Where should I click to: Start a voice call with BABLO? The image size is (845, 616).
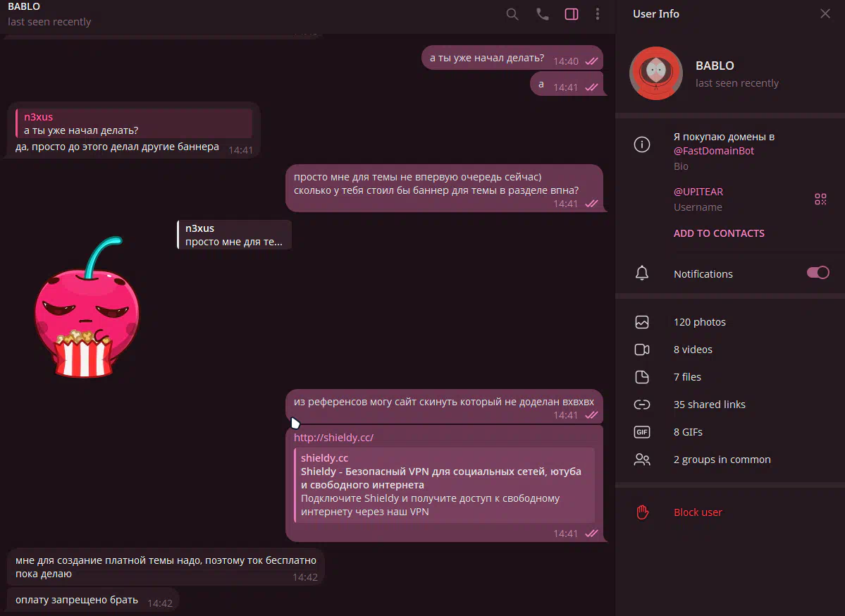pos(543,15)
